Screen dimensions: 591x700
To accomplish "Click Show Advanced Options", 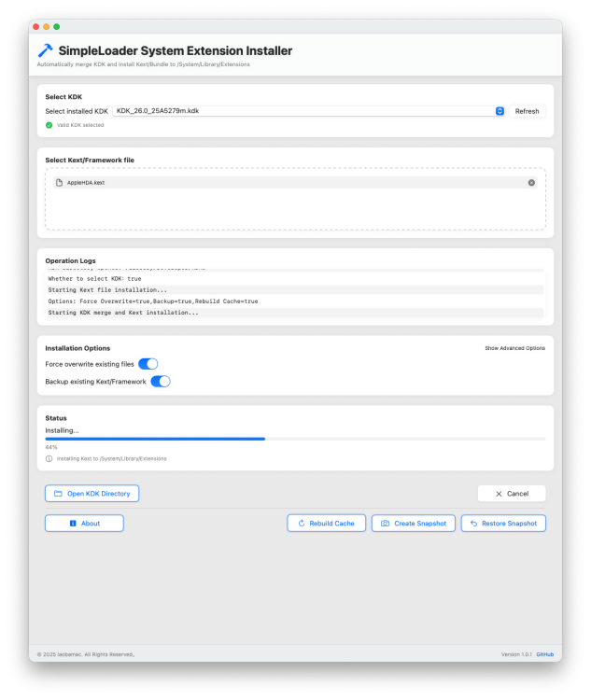I will pyautogui.click(x=515, y=348).
